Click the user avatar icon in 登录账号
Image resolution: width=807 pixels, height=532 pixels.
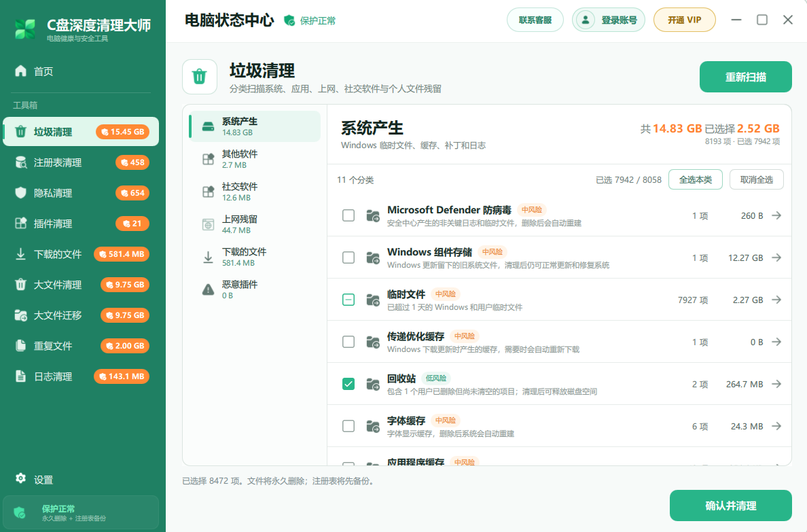pyautogui.click(x=585, y=20)
